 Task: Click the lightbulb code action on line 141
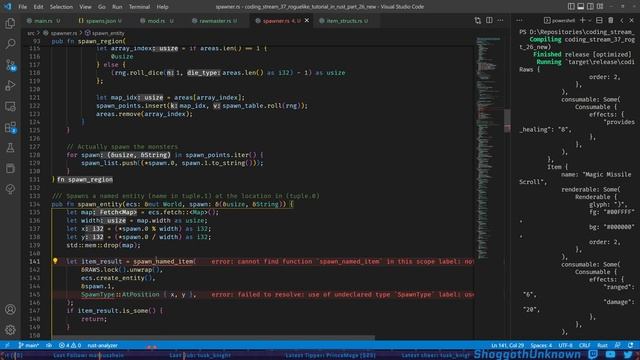(x=55, y=261)
